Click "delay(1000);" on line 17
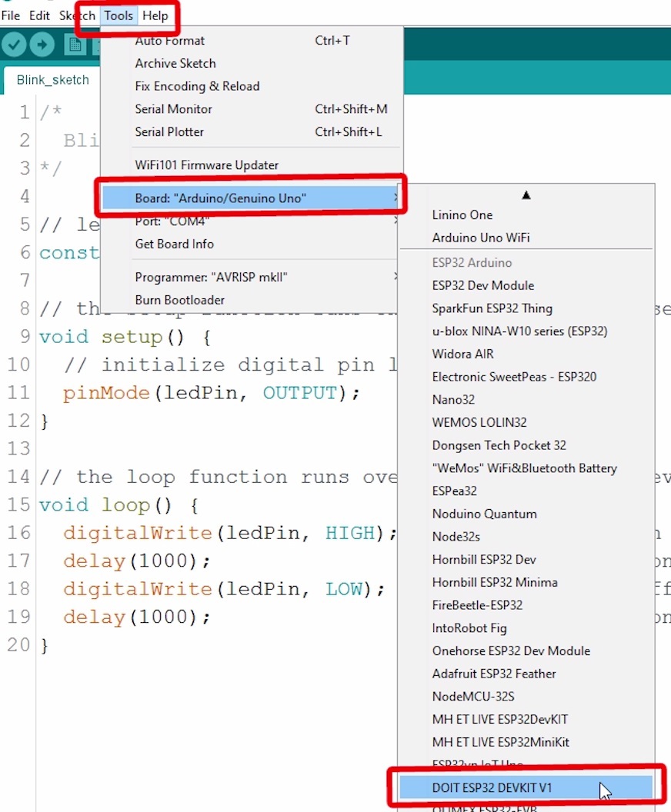 (x=137, y=561)
